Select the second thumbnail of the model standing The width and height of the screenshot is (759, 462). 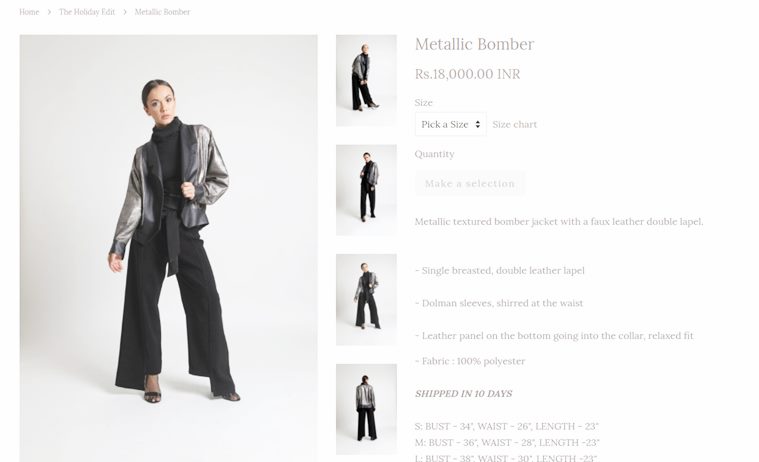[x=366, y=190]
